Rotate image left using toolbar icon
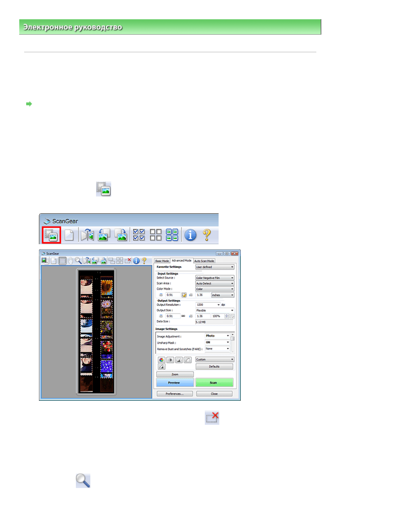Viewport: 411px width, 532px height. [x=104, y=235]
